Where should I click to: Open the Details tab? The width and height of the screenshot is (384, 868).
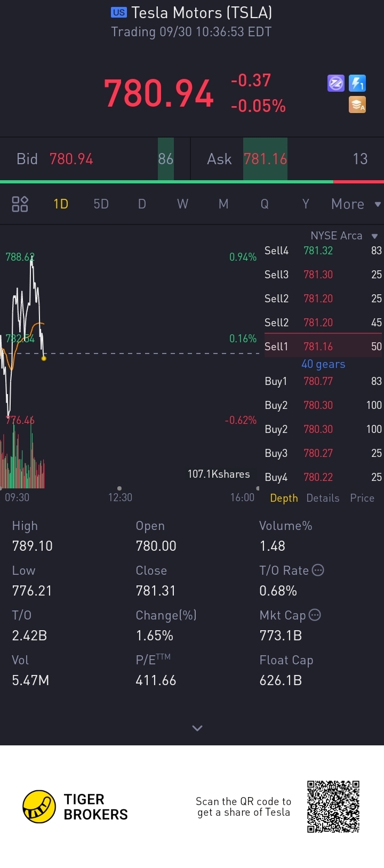point(323,498)
